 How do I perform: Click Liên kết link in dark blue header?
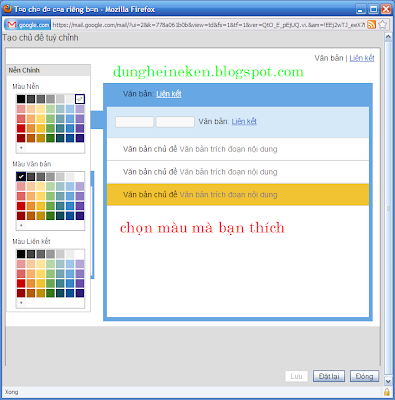(169, 94)
